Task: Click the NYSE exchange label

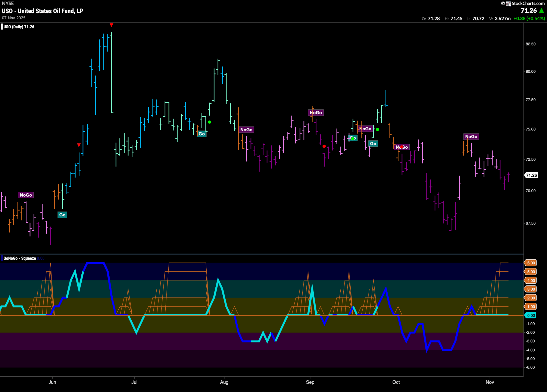Action: pos(8,3)
